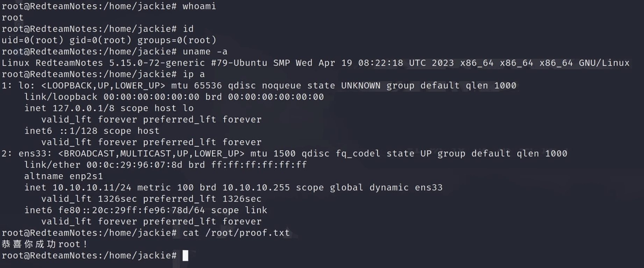This screenshot has width=644, height=268.
Task: Click the MAC address 00:0c:29:96:07:8d
Action: pyautogui.click(x=134, y=165)
